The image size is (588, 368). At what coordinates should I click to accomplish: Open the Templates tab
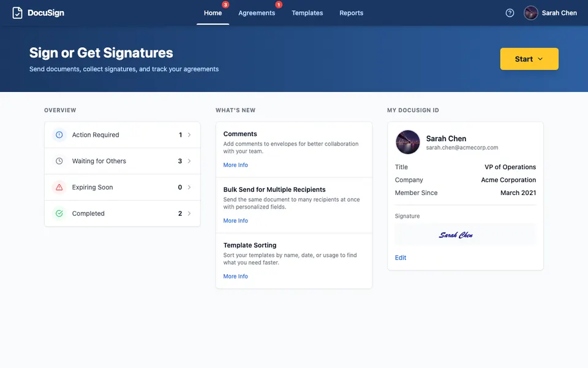pos(307,13)
